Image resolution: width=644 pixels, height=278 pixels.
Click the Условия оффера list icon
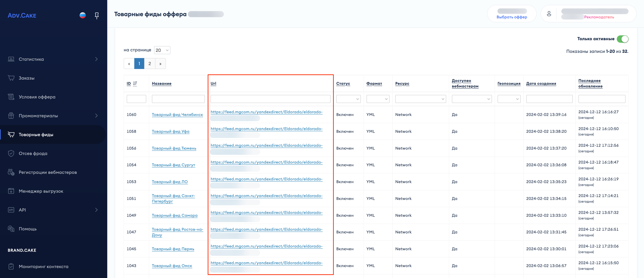[x=11, y=97]
